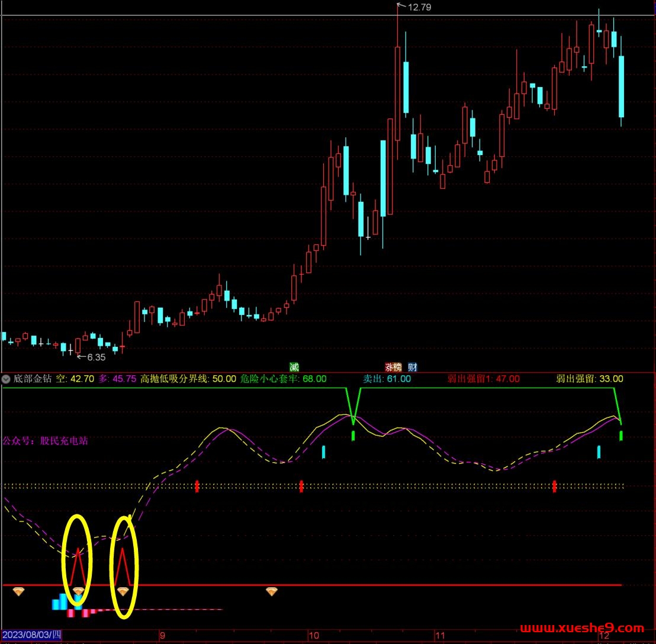The width and height of the screenshot is (656, 644).
Task: Click the leftmost orange diamond signal icon
Action: [x=19, y=591]
